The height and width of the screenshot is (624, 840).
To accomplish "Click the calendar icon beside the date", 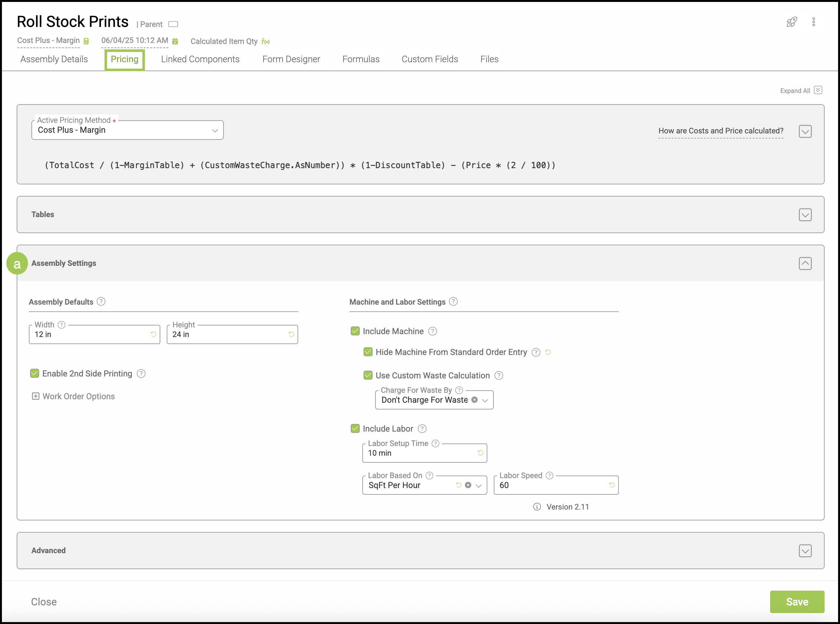I will pyautogui.click(x=175, y=41).
